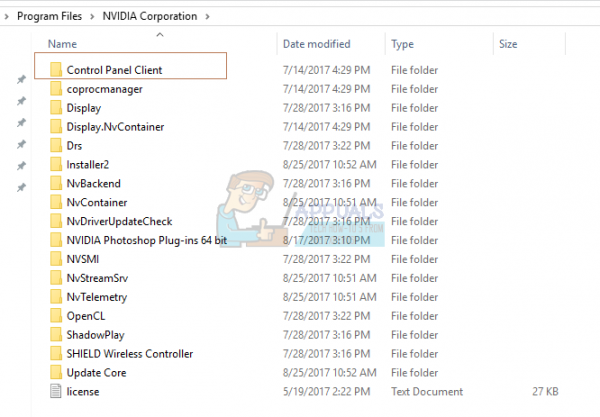The width and height of the screenshot is (600, 417).
Task: Click the 8/17/2017 3:10 PM date cell
Action: (326, 240)
